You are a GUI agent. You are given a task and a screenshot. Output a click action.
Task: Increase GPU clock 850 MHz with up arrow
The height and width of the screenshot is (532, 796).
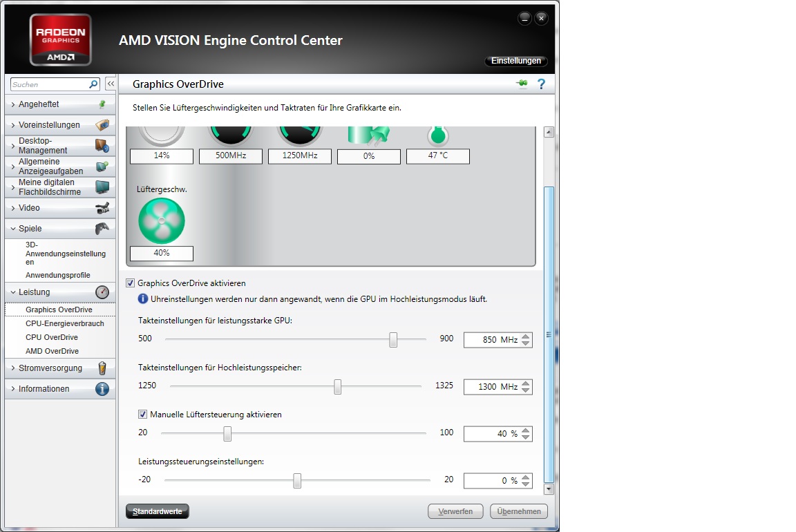525,336
